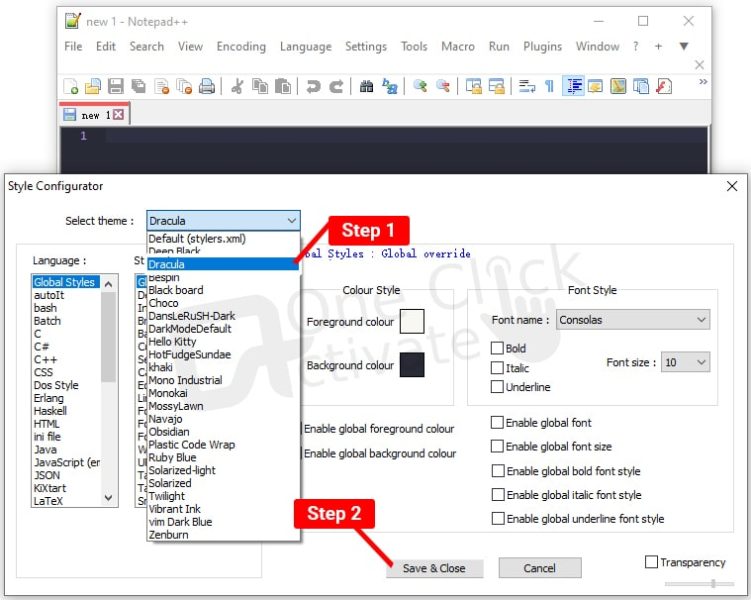The height and width of the screenshot is (600, 751).
Task: Click Language list scroll down arrow
Action: (x=109, y=498)
